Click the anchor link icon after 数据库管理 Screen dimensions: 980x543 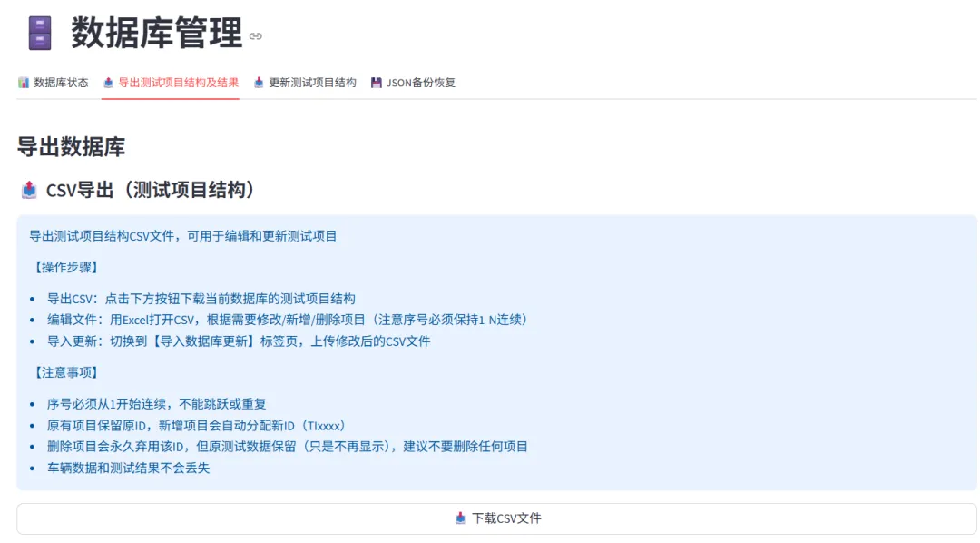coord(256,36)
